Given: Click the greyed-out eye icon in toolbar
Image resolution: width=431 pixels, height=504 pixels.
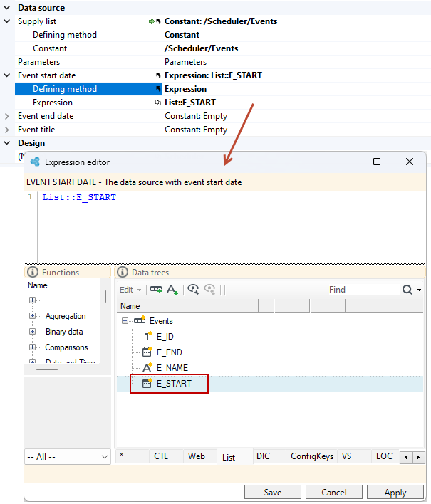Looking at the screenshot, I should click(209, 289).
